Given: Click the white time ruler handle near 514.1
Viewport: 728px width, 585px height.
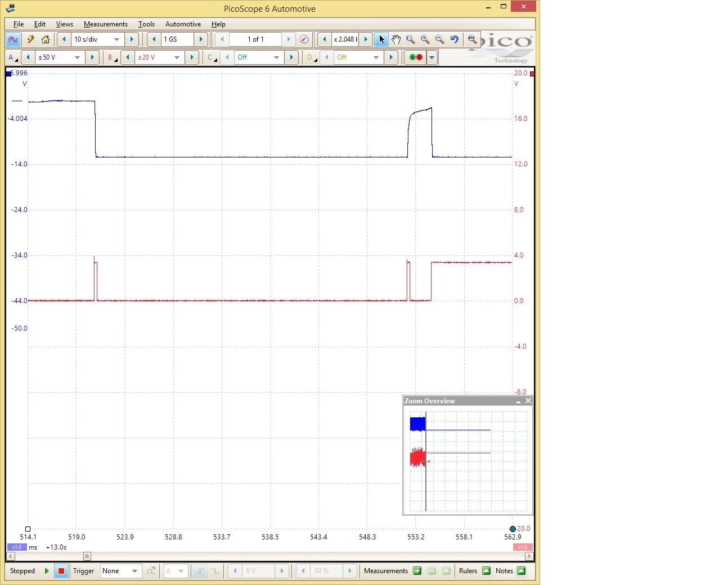Looking at the screenshot, I should (28, 529).
